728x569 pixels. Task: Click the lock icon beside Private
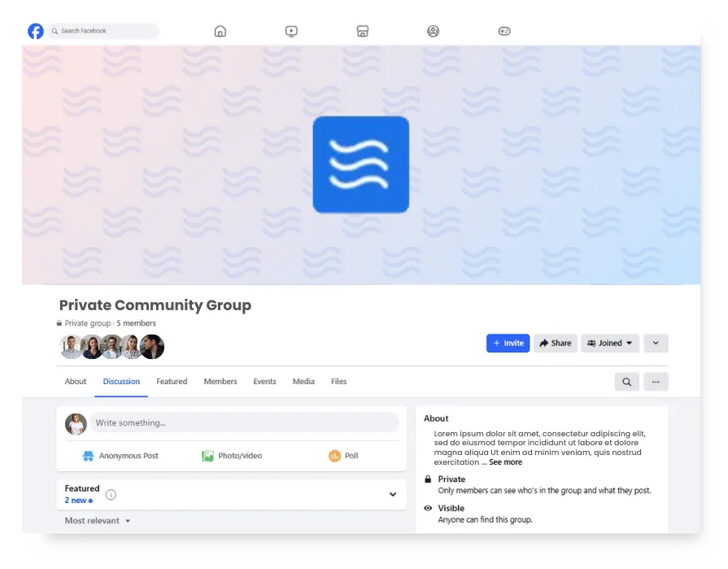point(428,479)
